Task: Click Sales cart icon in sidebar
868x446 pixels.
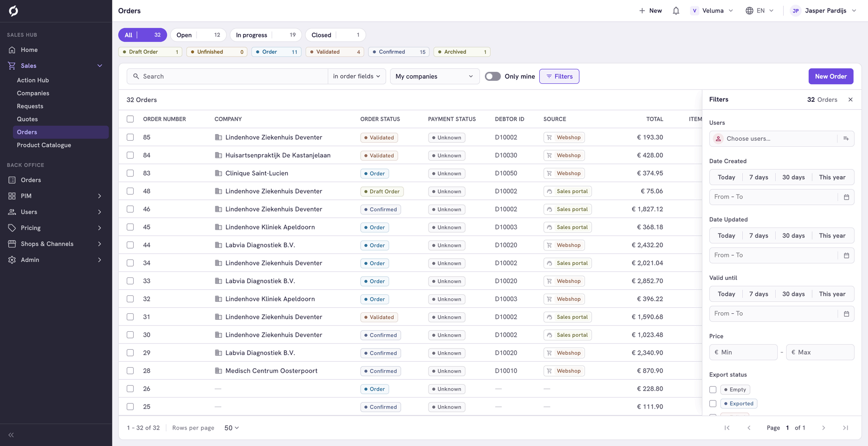Action: pyautogui.click(x=12, y=66)
